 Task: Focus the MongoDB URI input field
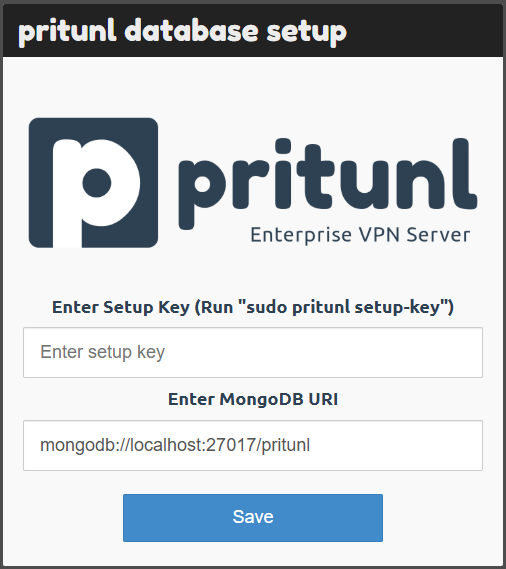253,446
